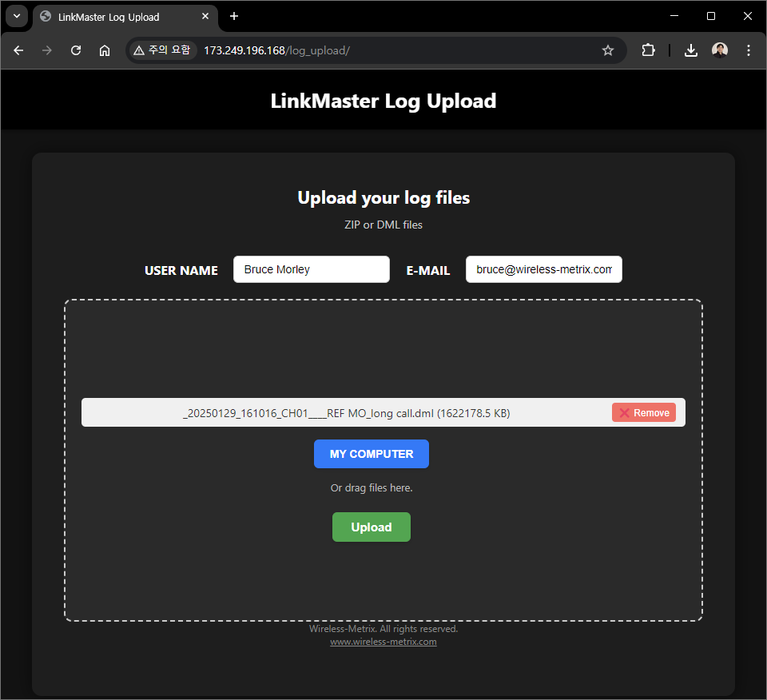Bookmark this page with star icon
Image resolution: width=767 pixels, height=700 pixels.
[x=608, y=50]
